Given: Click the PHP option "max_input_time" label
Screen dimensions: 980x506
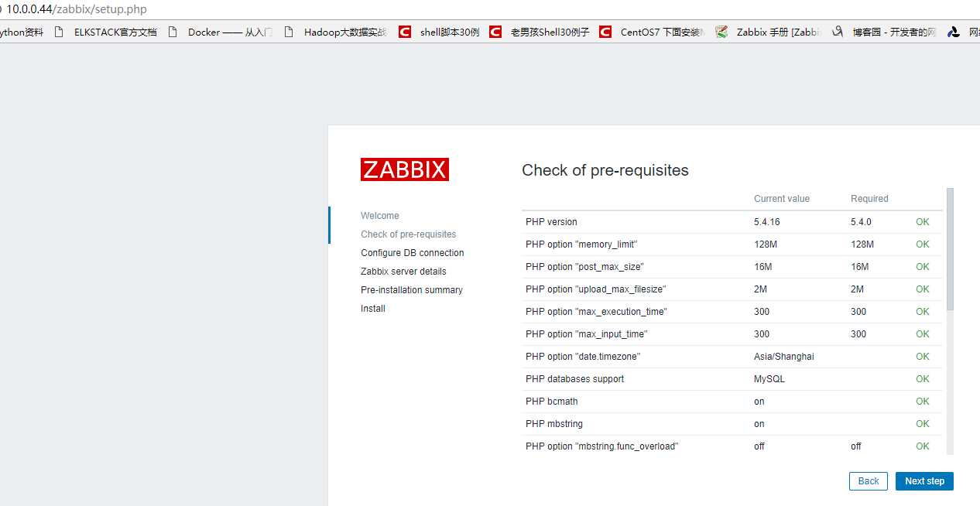Looking at the screenshot, I should click(x=586, y=334).
